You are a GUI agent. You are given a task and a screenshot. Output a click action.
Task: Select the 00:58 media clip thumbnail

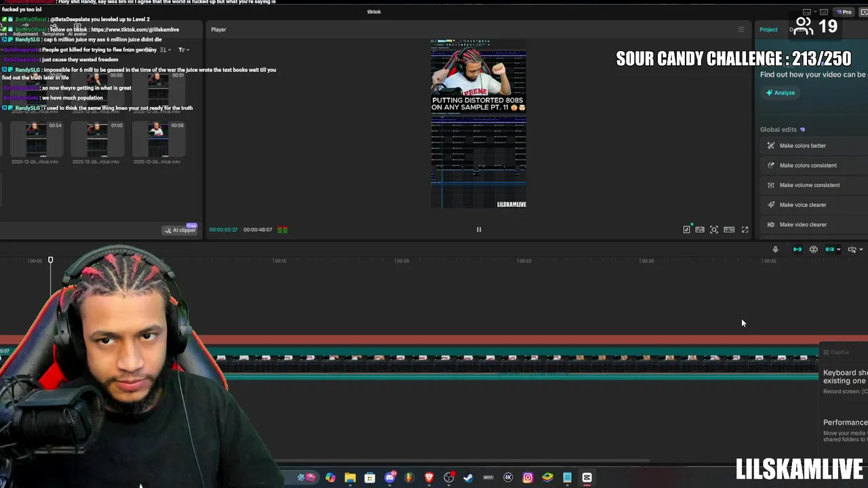158,139
